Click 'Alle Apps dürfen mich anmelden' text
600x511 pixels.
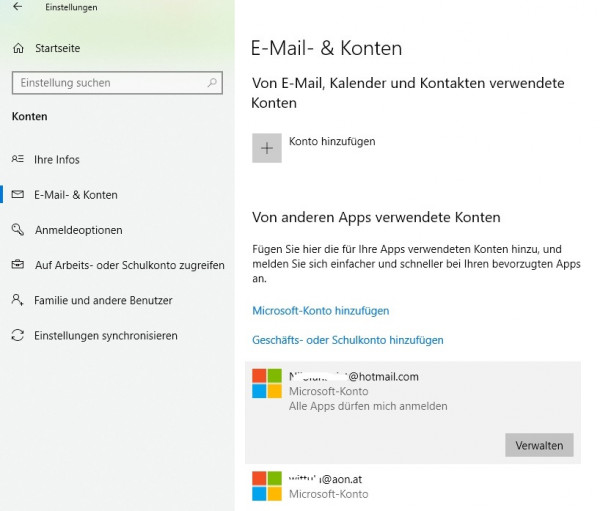coord(368,406)
